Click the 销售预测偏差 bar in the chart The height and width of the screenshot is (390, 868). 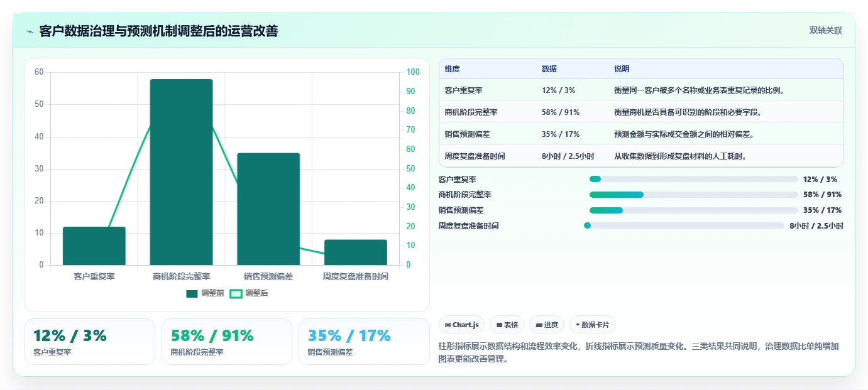click(268, 209)
